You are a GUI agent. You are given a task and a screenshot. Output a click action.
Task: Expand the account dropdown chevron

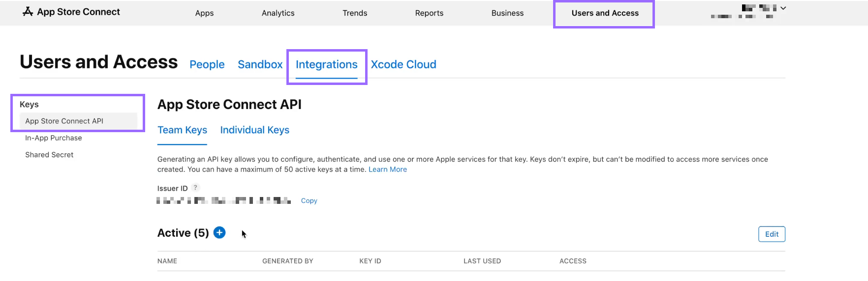point(783,8)
